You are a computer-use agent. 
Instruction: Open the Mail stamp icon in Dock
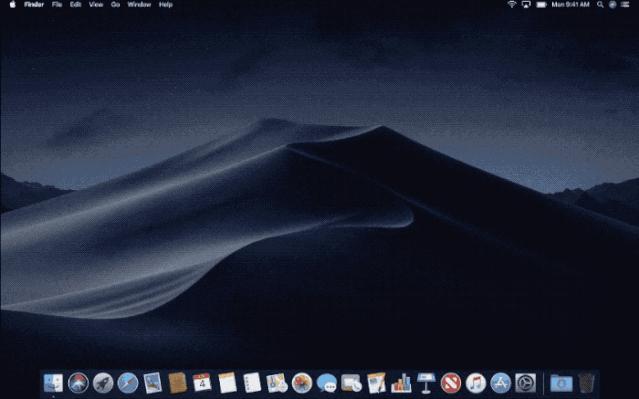[x=153, y=383]
